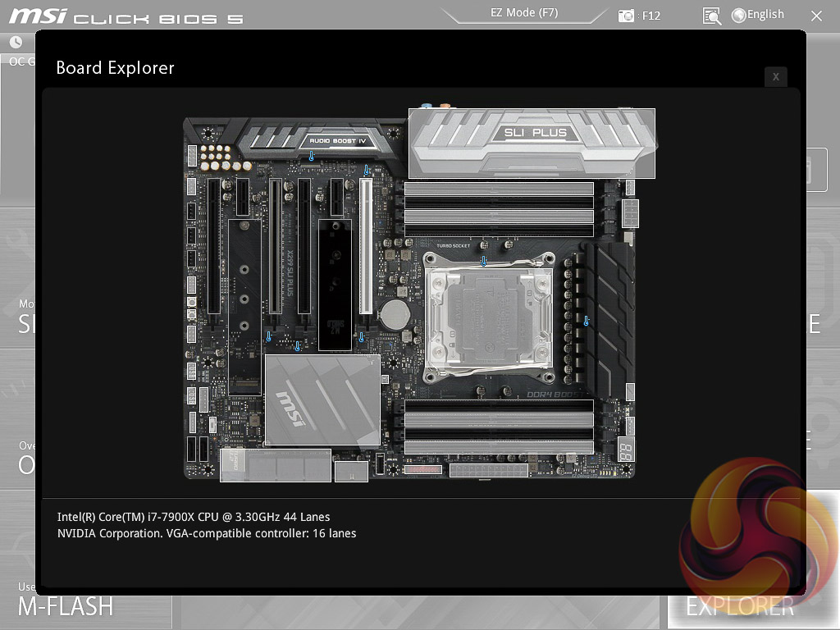Open the BIOS search magnifier icon
The width and height of the screenshot is (840, 630).
(711, 16)
